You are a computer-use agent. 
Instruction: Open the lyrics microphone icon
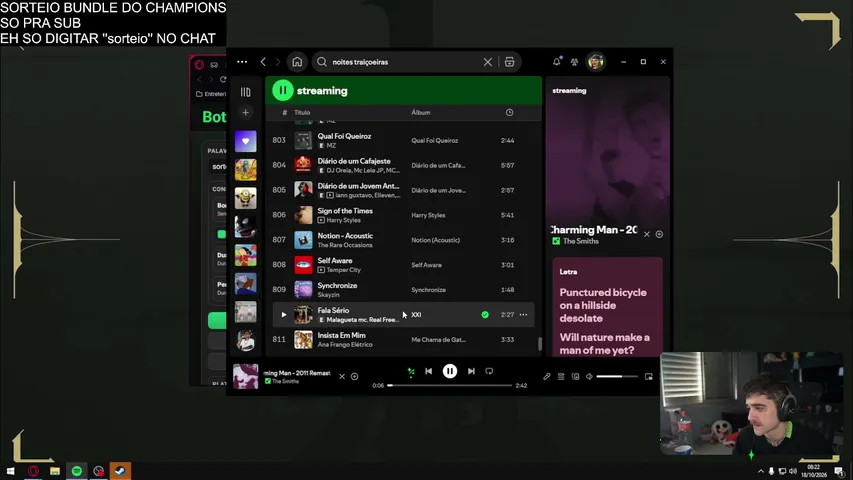547,376
